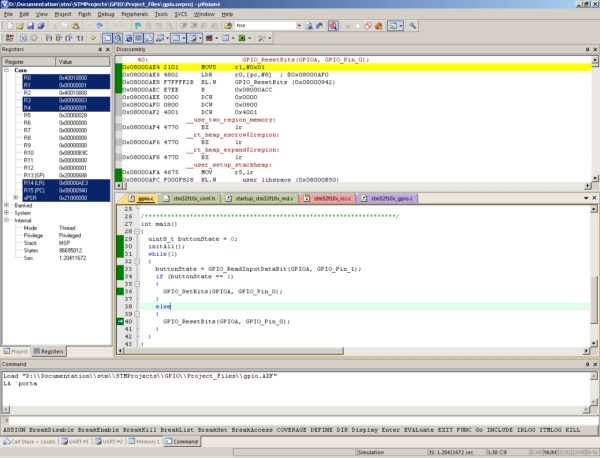600x458 pixels.
Task: Open the find text combo box dropdown
Action: 299,26
